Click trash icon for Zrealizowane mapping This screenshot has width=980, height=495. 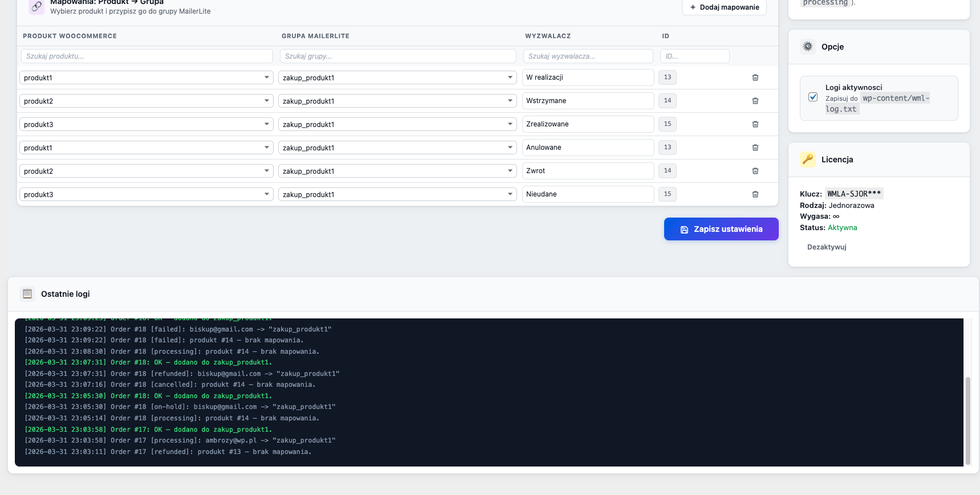tap(755, 124)
